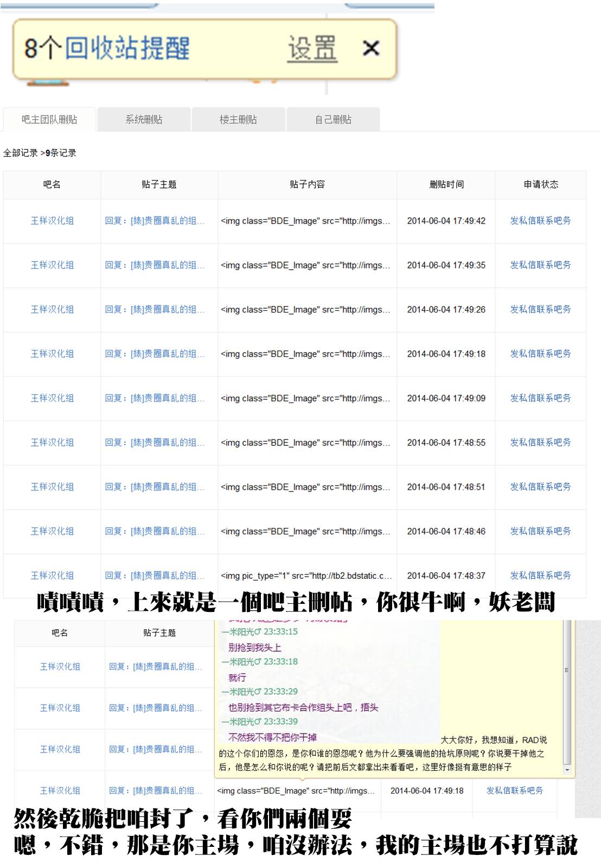The width and height of the screenshot is (601, 868).
Task: Click the scroll down arrow in chat popup
Action: 567,770
